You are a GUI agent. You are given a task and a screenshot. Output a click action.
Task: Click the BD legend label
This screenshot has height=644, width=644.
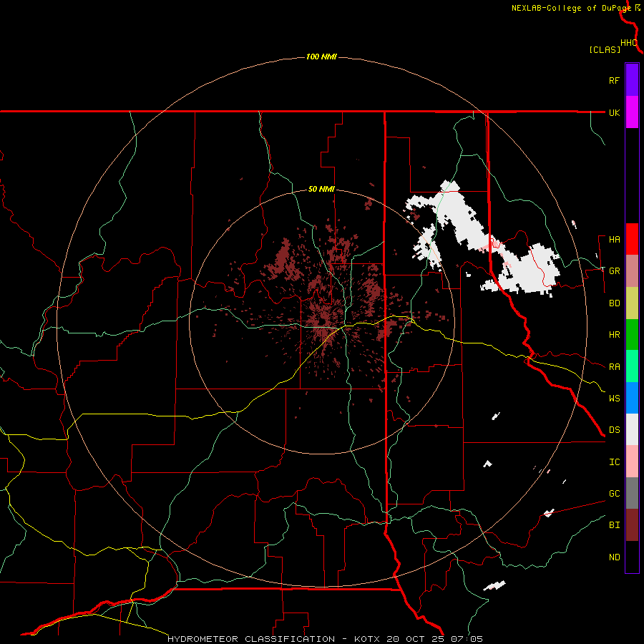614,303
